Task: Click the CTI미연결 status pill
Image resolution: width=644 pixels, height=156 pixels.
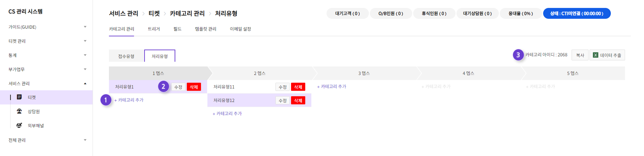Action: point(577,14)
